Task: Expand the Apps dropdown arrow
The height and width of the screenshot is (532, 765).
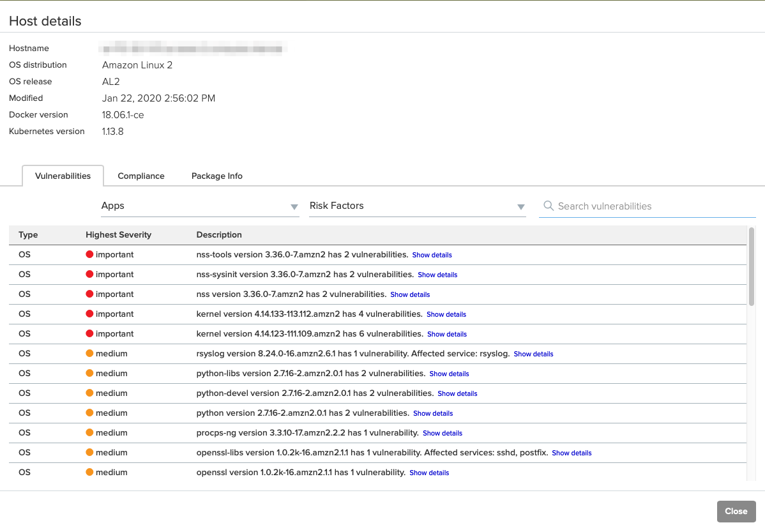Action: pyautogui.click(x=294, y=207)
